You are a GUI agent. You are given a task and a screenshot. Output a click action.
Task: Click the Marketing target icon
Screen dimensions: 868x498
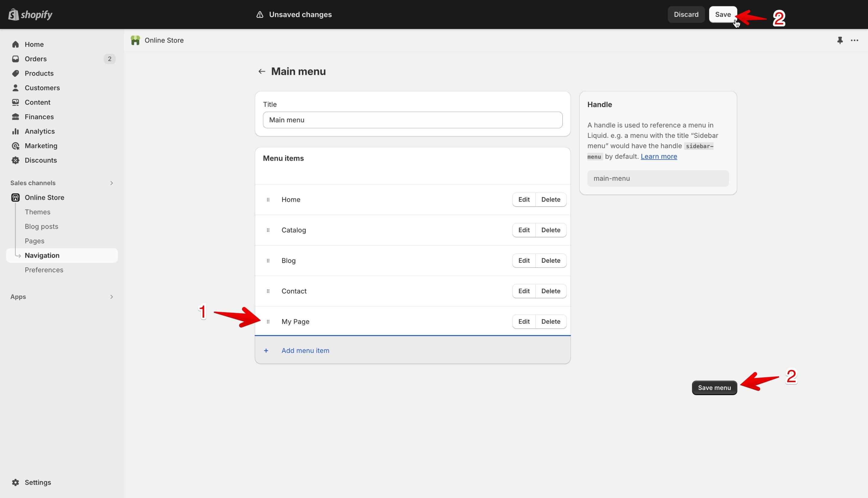15,146
